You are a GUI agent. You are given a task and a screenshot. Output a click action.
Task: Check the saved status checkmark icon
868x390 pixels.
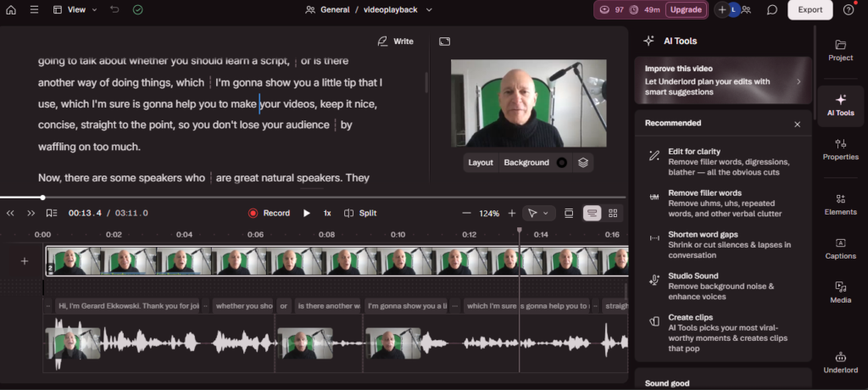[138, 9]
